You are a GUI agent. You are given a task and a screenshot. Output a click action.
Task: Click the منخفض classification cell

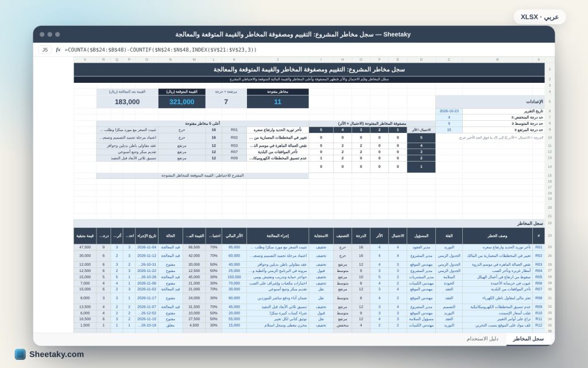(342, 325)
